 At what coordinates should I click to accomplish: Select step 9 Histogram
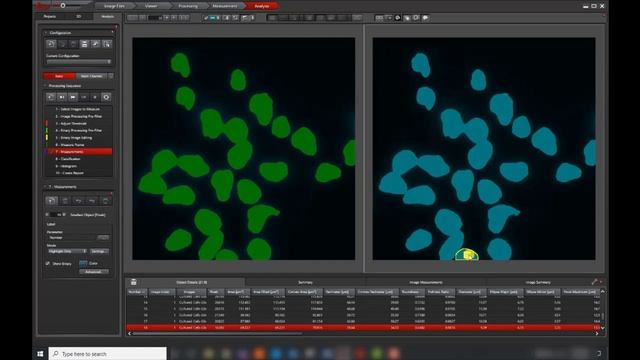click(x=78, y=166)
